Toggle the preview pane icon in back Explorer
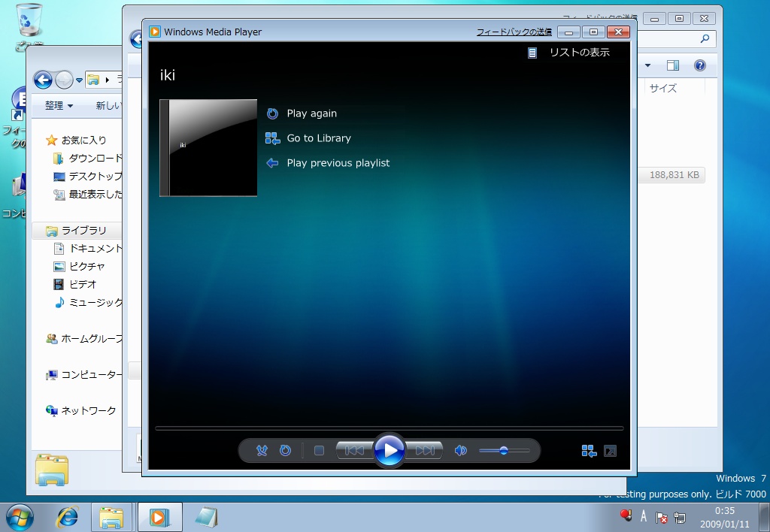This screenshot has height=532, width=770. point(673,65)
